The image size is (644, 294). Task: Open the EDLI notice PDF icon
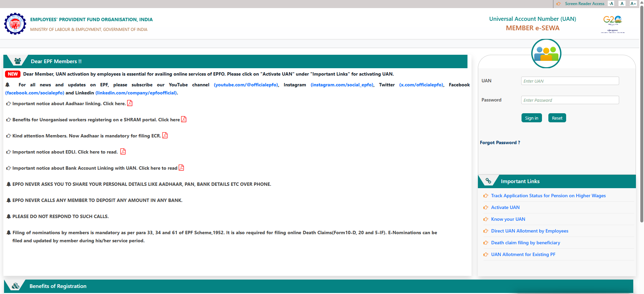click(123, 152)
